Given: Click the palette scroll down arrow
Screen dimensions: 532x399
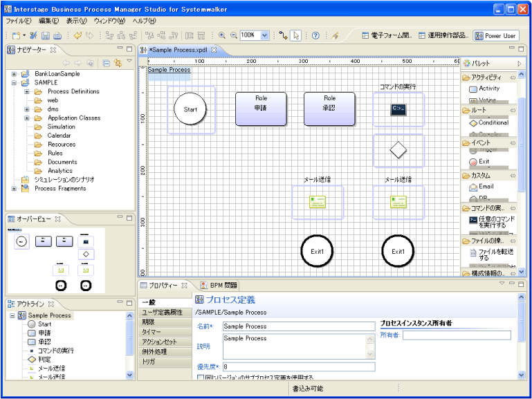Looking at the screenshot, I should pos(522,272).
